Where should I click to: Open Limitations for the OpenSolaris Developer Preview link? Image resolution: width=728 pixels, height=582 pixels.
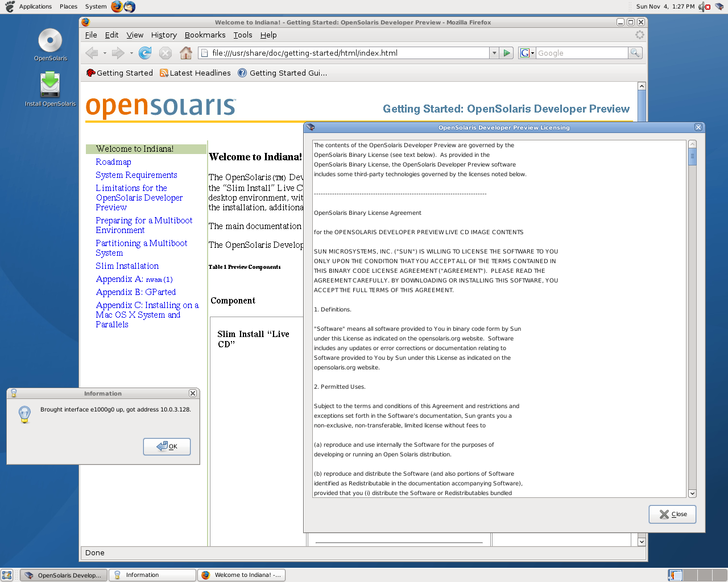139,198
